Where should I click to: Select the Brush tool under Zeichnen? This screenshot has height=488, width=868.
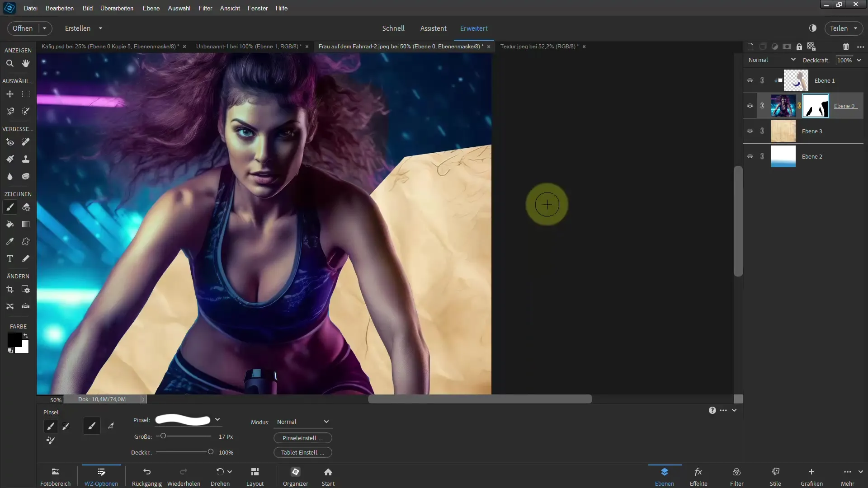[x=9, y=207]
